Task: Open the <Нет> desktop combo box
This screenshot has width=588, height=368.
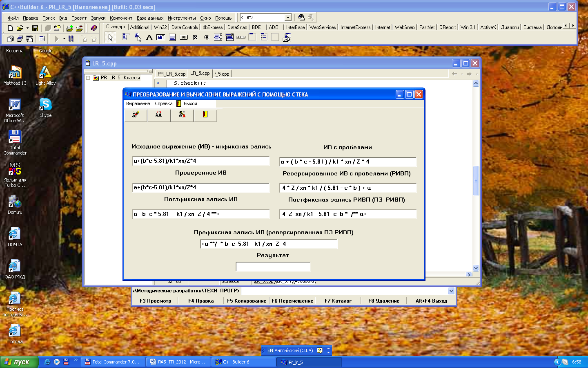Action: (x=288, y=17)
